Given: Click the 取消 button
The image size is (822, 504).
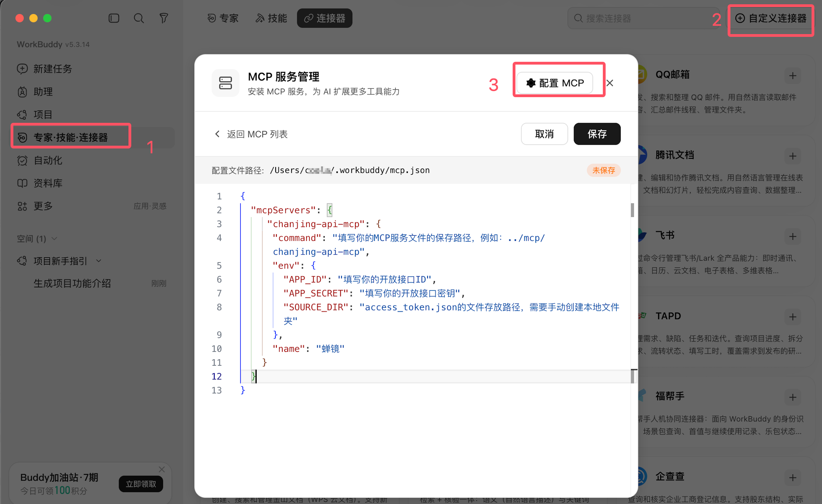Looking at the screenshot, I should point(544,134).
